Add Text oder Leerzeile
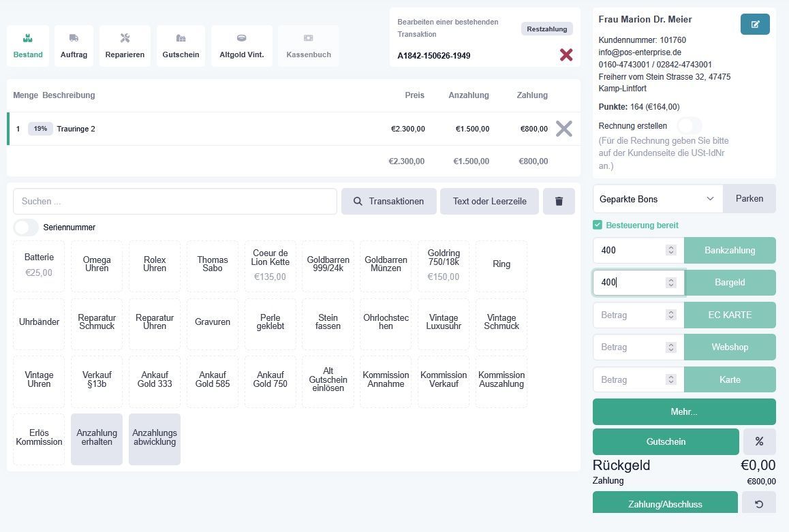 (x=489, y=201)
